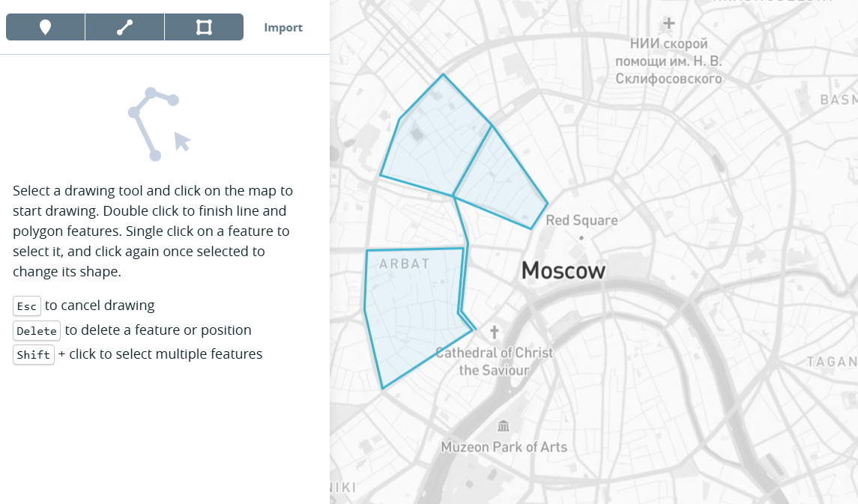Click the Muzeon Park museum icon
Screen dimensions: 858x504
[x=504, y=426]
